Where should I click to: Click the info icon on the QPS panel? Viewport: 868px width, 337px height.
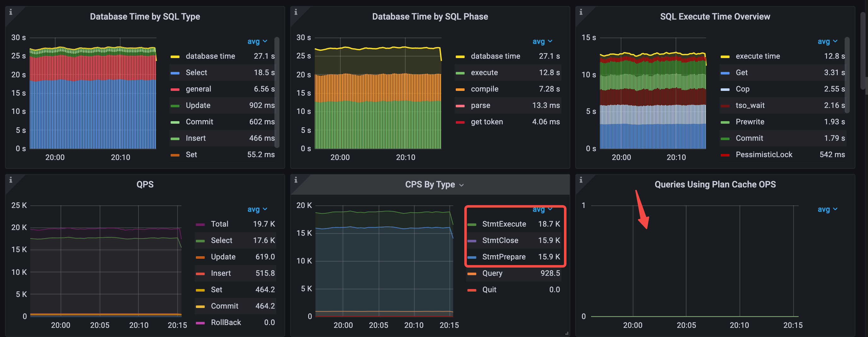click(x=11, y=180)
